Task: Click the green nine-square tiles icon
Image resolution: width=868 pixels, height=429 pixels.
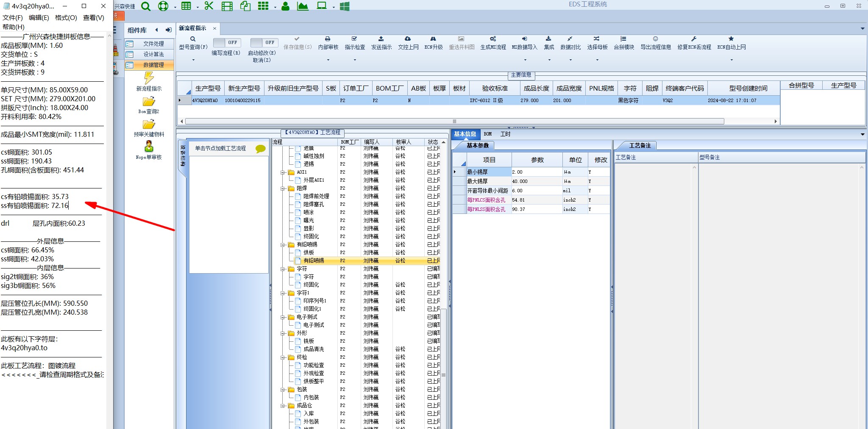Action: coord(263,6)
